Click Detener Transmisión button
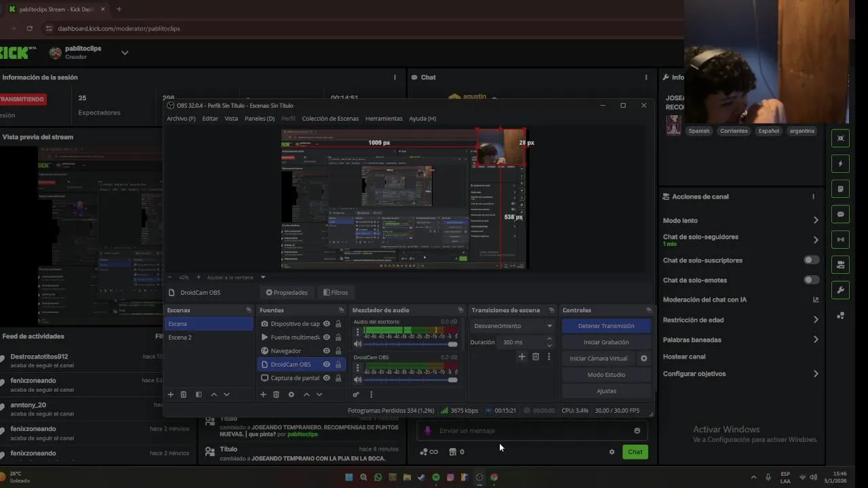Image resolution: width=868 pixels, height=488 pixels. (x=606, y=326)
